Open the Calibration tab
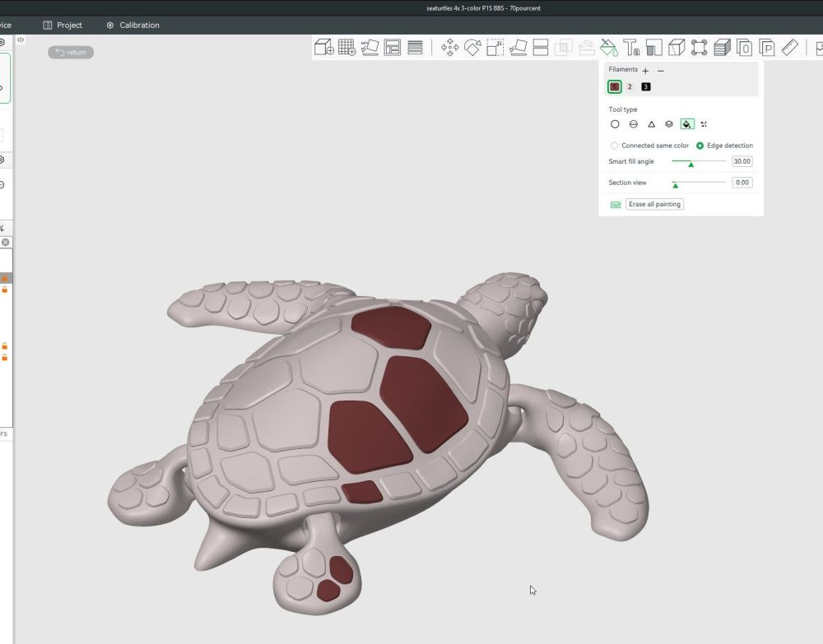Screen dimensions: 823x644 pyautogui.click(x=133, y=25)
